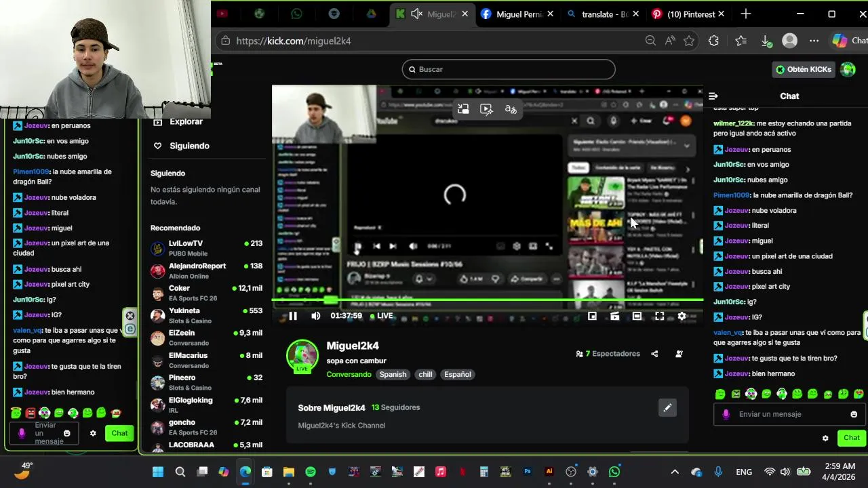Click the Español tag chip

click(458, 374)
